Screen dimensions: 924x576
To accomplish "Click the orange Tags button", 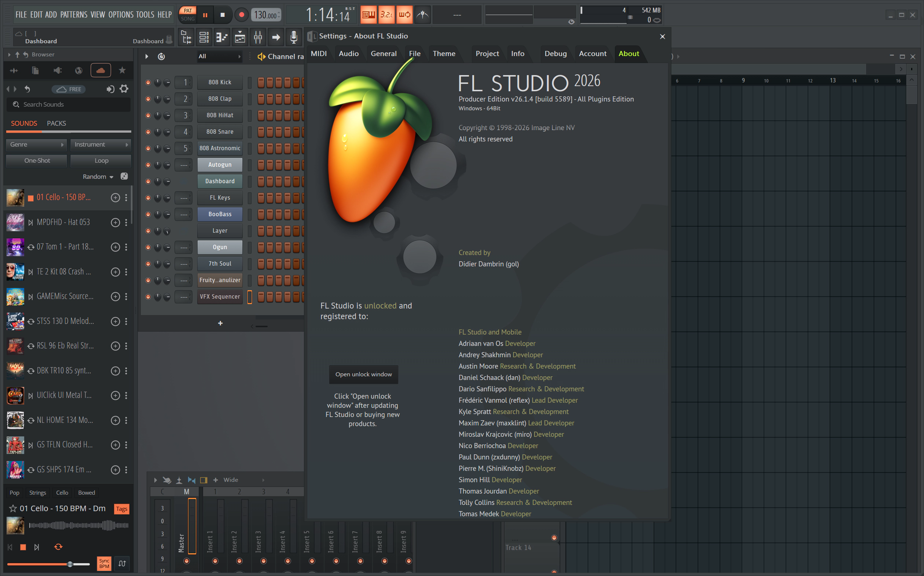I will tap(122, 509).
